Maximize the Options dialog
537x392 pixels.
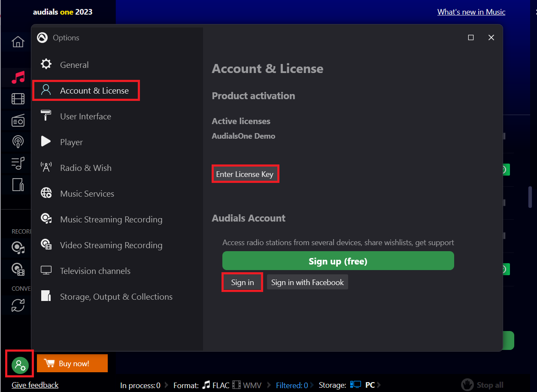[471, 37]
